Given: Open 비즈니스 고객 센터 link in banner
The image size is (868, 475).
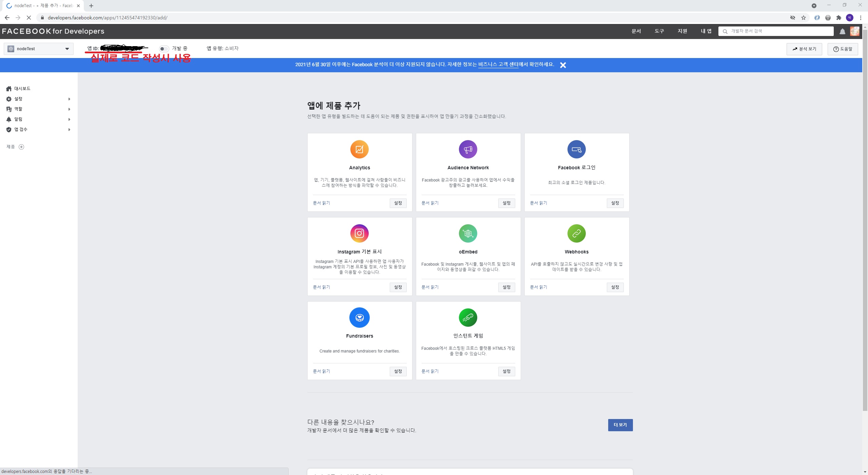Looking at the screenshot, I should [x=498, y=64].
